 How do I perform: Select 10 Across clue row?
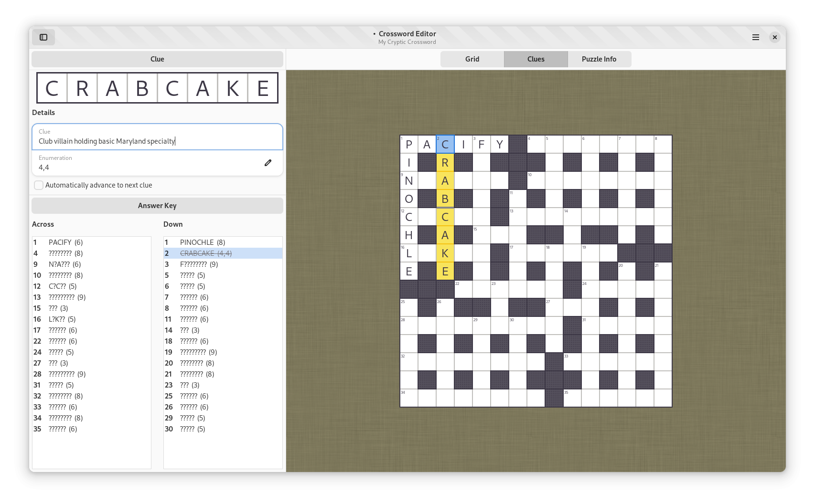coord(92,275)
